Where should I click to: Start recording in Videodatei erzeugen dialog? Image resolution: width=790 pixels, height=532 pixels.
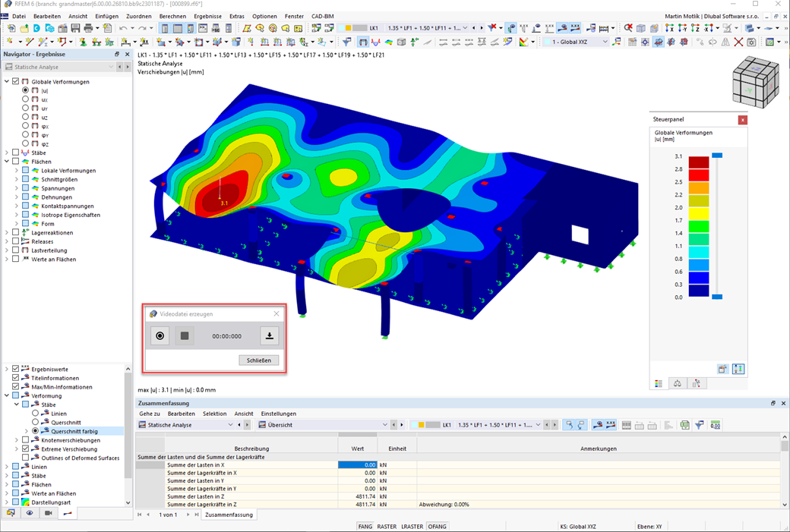pos(160,335)
